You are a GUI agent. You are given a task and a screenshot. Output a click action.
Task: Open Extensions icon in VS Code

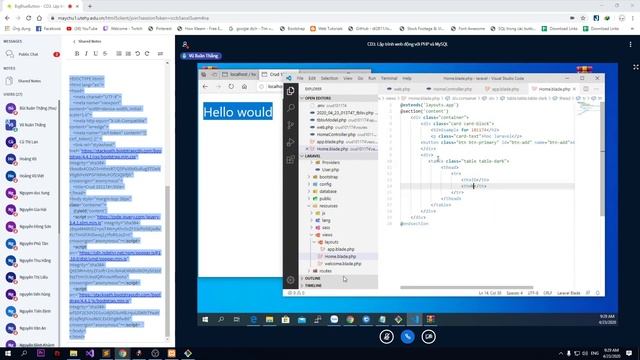coord(291,160)
